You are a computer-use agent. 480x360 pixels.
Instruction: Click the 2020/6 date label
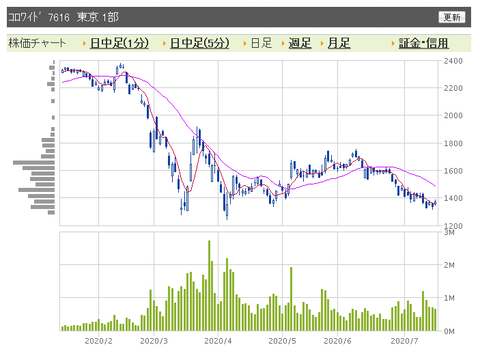point(337,341)
